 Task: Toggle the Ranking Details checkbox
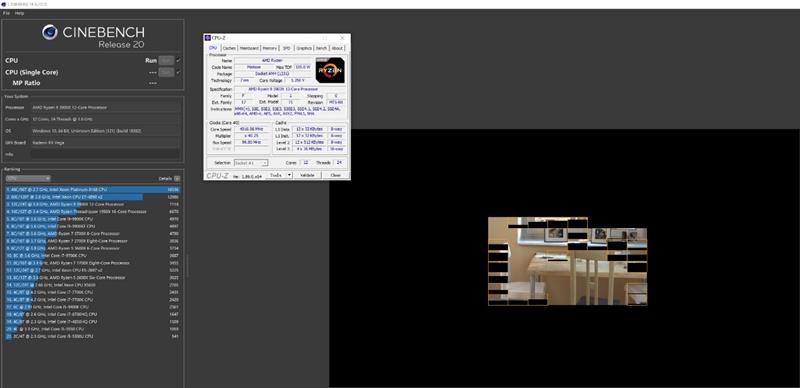coord(177,179)
